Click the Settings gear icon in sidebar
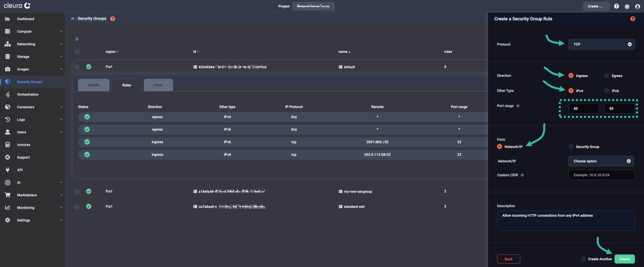644x267 pixels. pos(7,220)
